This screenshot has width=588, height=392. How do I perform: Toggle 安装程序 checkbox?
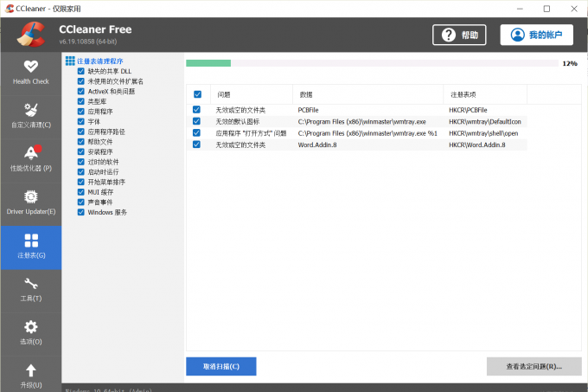click(x=81, y=151)
